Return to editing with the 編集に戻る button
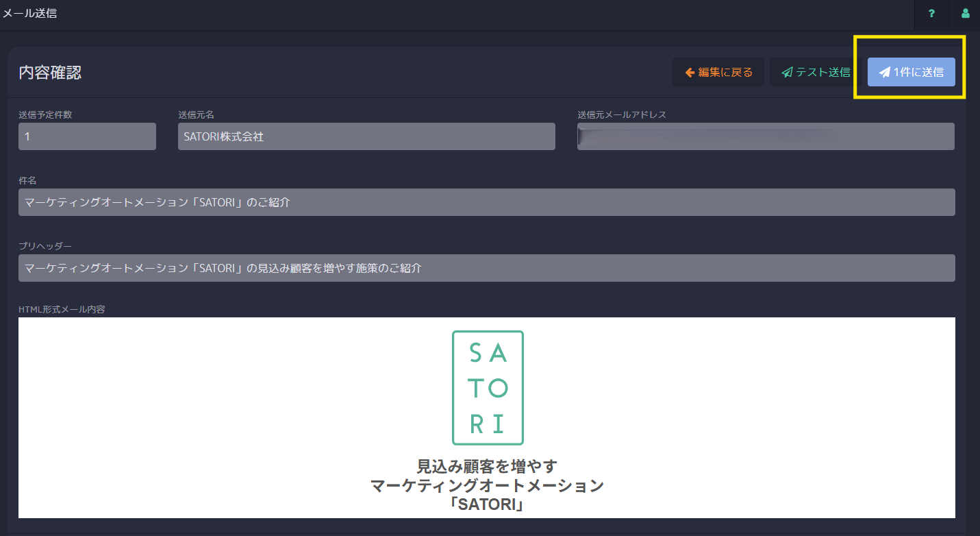980x536 pixels. (718, 71)
